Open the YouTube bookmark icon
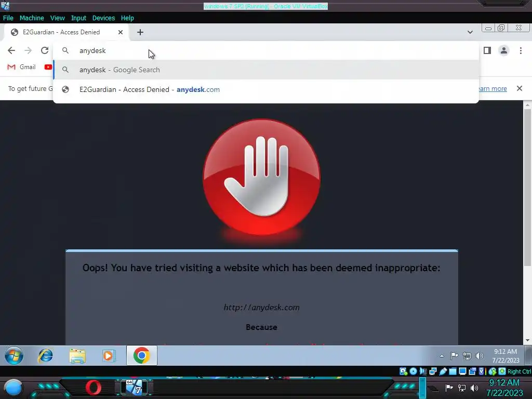This screenshot has width=532, height=399. 48,67
